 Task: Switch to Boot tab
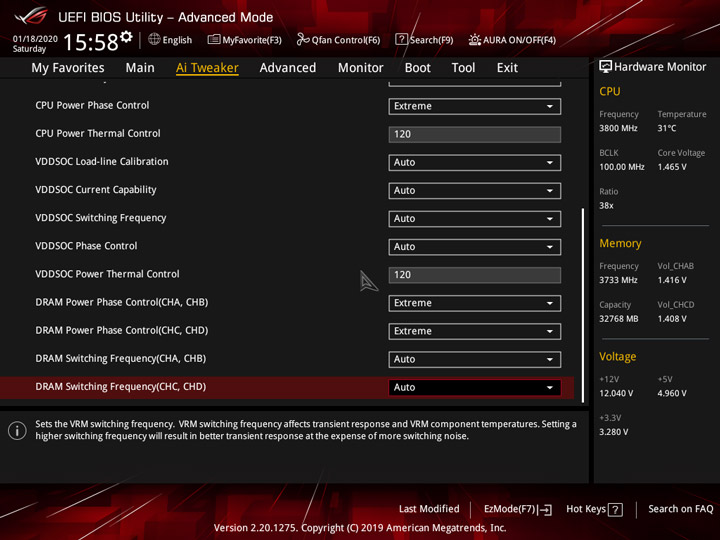[x=417, y=68]
